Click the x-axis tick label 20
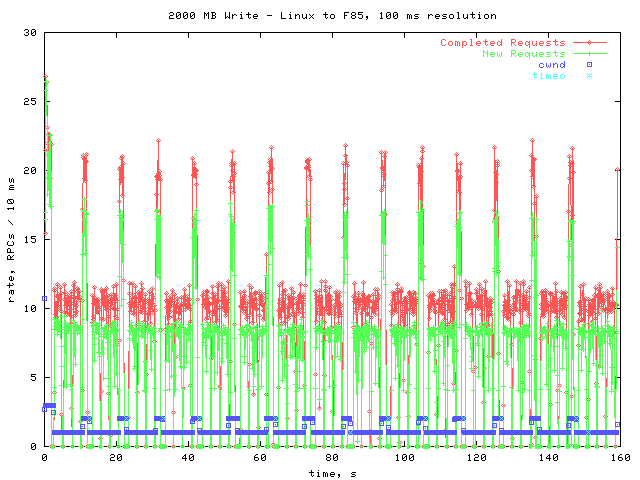 click(x=116, y=458)
